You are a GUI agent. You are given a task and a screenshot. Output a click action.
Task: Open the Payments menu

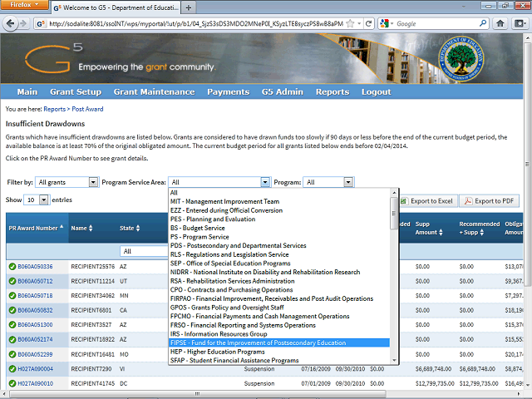click(x=228, y=92)
